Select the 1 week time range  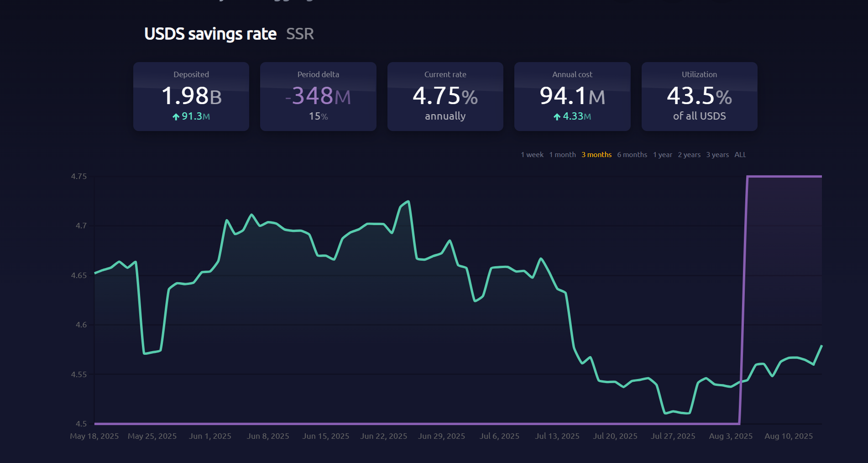pyautogui.click(x=532, y=155)
